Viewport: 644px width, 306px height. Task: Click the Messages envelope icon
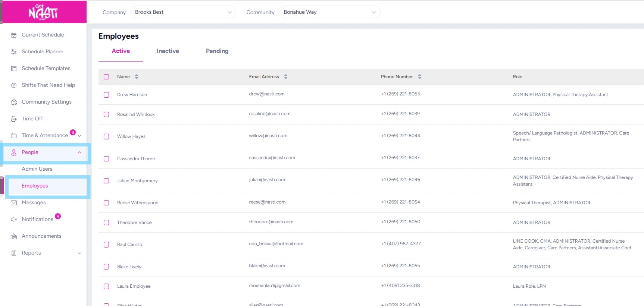(x=14, y=203)
